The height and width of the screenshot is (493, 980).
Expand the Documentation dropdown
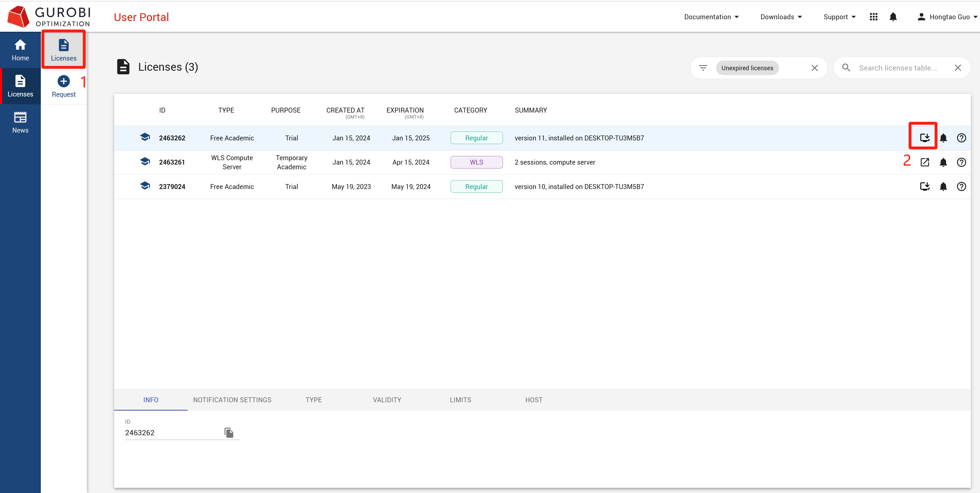click(x=711, y=17)
